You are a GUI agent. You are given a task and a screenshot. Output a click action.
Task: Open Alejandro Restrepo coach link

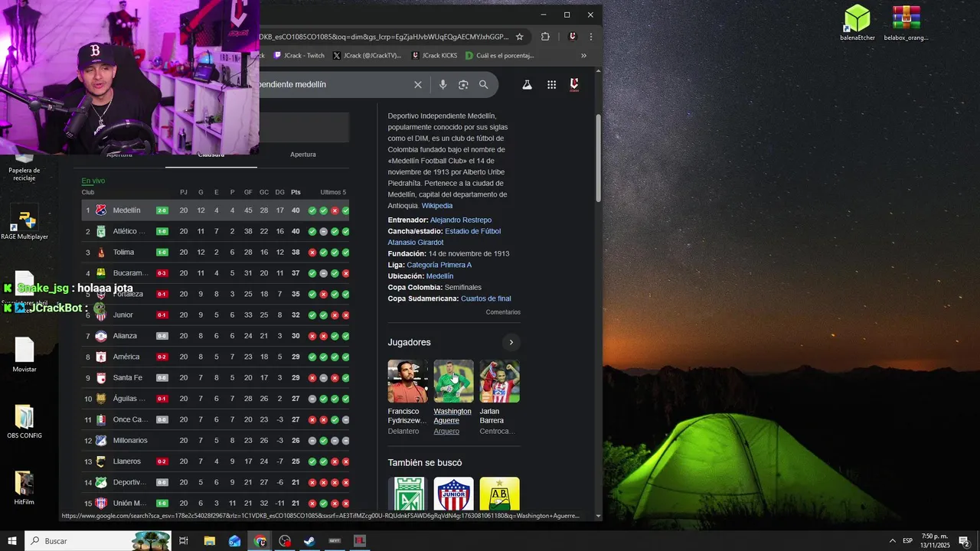click(x=461, y=220)
